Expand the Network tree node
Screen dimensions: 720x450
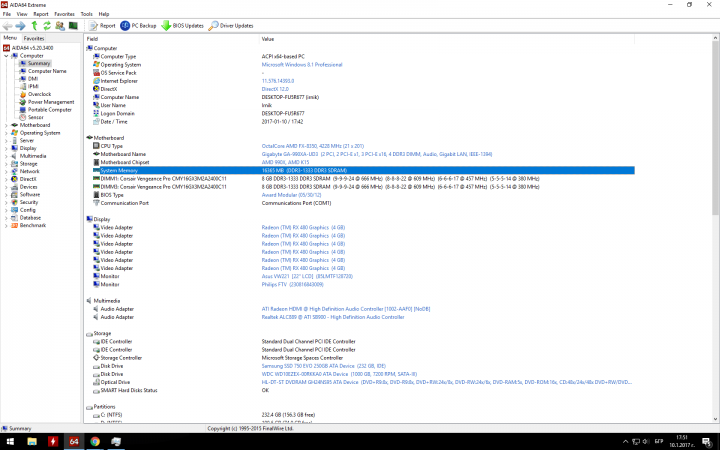tap(6, 171)
